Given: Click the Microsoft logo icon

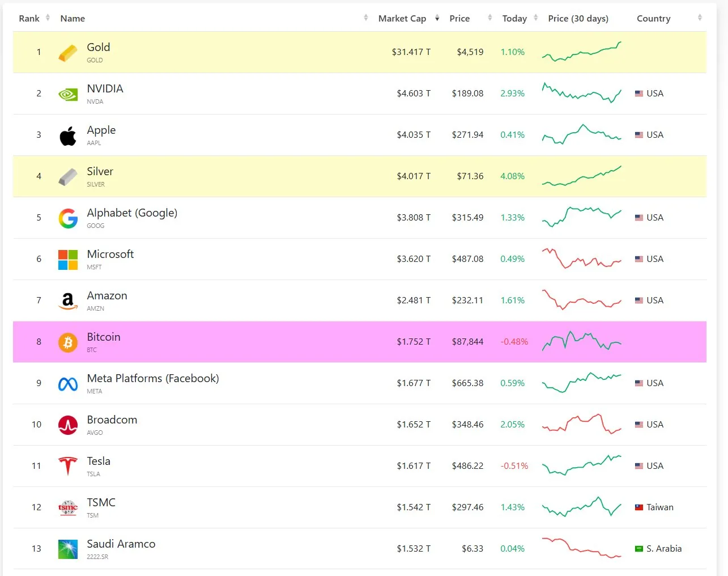Looking at the screenshot, I should (x=68, y=260).
